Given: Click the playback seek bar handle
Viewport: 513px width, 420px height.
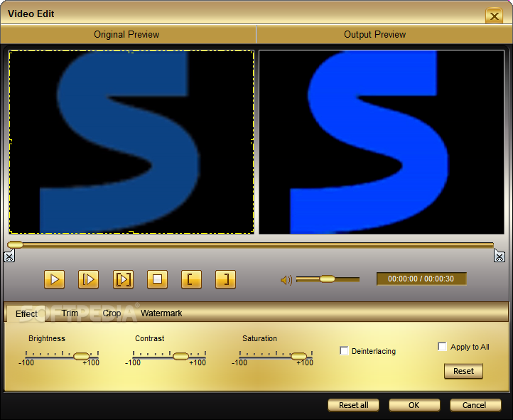Looking at the screenshot, I should tap(15, 244).
